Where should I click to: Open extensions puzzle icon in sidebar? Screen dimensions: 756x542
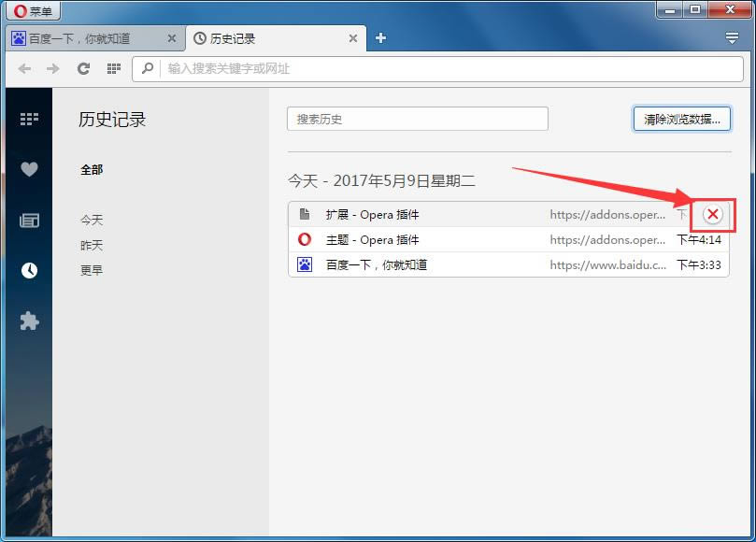coord(29,321)
